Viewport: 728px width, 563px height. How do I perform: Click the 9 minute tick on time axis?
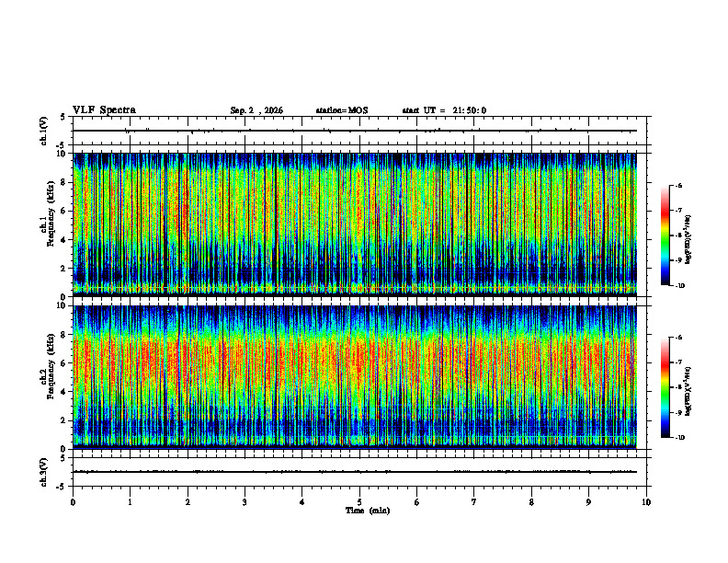[588, 502]
